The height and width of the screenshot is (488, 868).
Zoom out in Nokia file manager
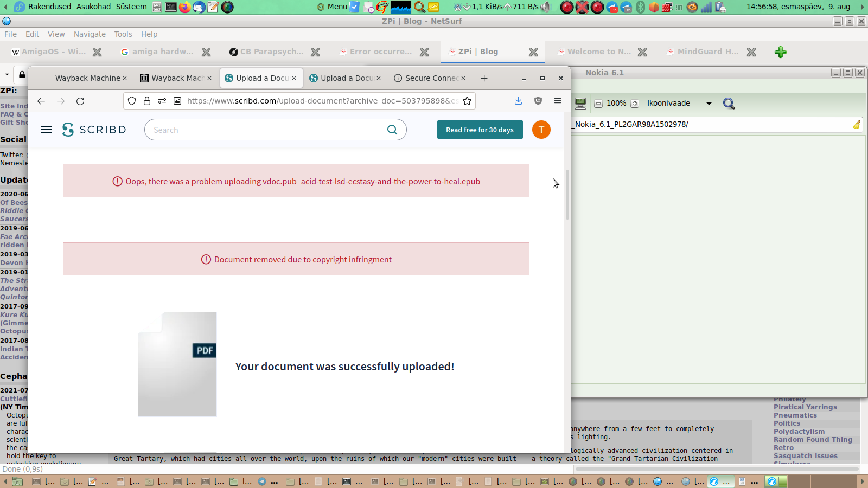click(x=598, y=104)
